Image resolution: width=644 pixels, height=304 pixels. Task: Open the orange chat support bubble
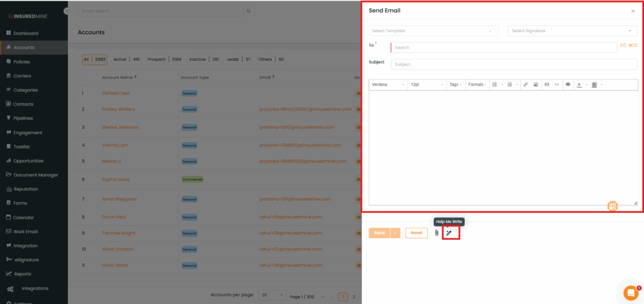630,293
